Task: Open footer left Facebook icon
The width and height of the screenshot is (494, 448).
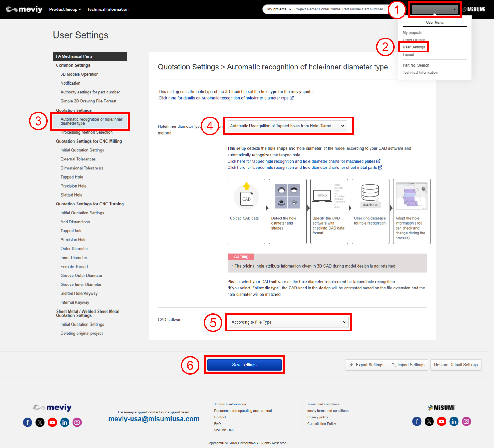Action: pyautogui.click(x=27, y=422)
